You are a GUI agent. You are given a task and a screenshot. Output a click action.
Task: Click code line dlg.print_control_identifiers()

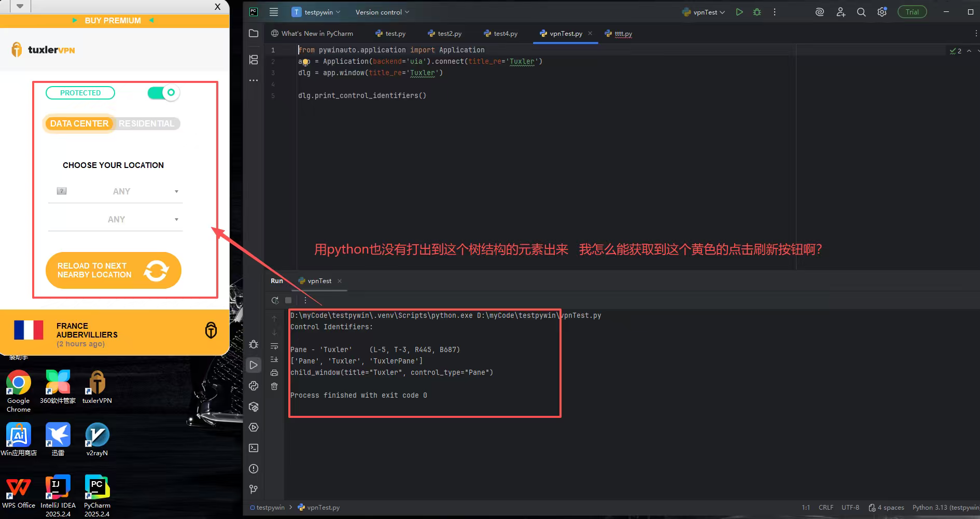point(362,95)
